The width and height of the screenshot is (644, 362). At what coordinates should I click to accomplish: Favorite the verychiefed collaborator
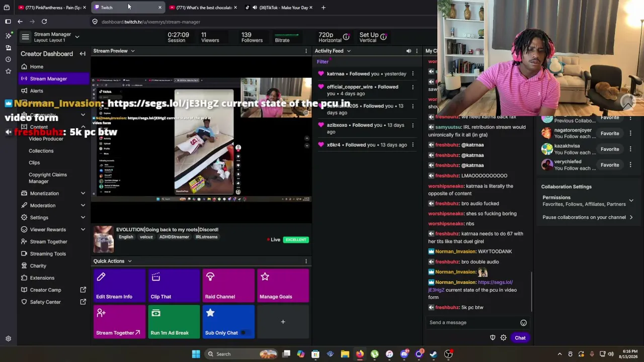point(610,165)
